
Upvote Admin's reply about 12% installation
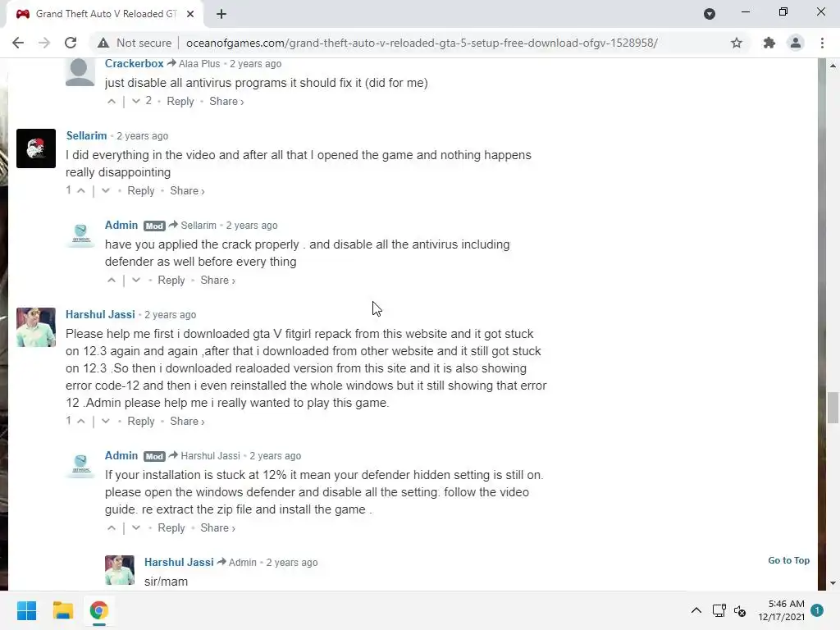point(112,527)
